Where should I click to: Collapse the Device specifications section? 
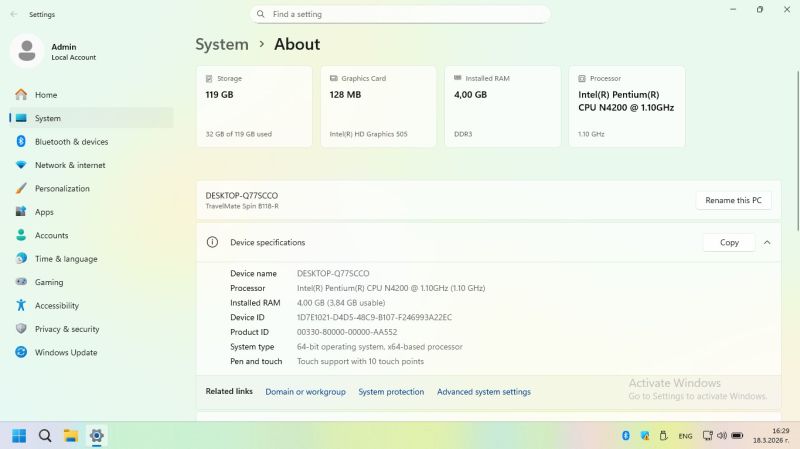point(767,242)
